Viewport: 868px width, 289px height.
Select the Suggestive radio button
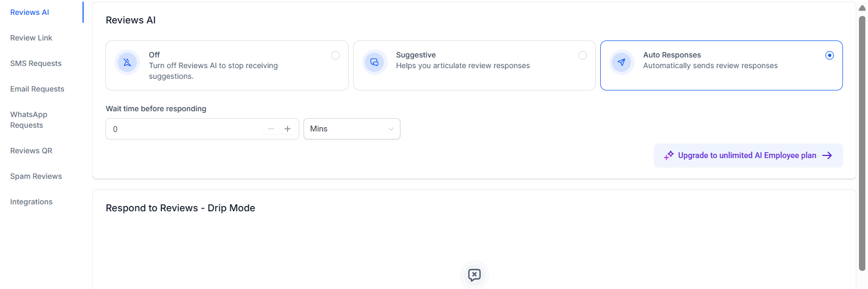583,55
